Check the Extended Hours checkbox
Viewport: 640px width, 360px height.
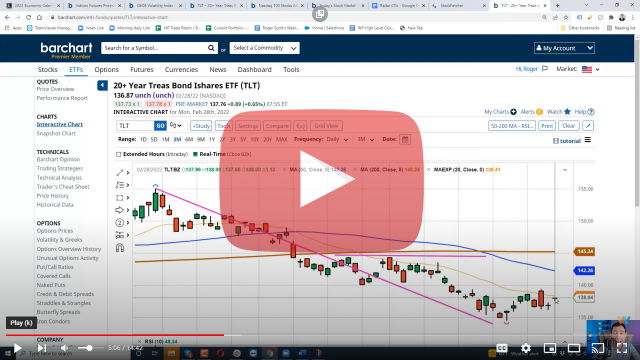pos(119,154)
